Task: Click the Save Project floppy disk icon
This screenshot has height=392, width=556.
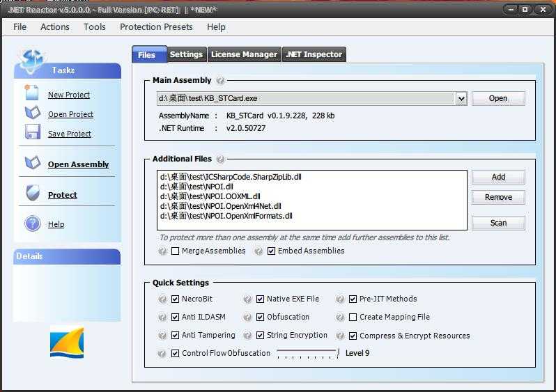Action: click(x=33, y=132)
